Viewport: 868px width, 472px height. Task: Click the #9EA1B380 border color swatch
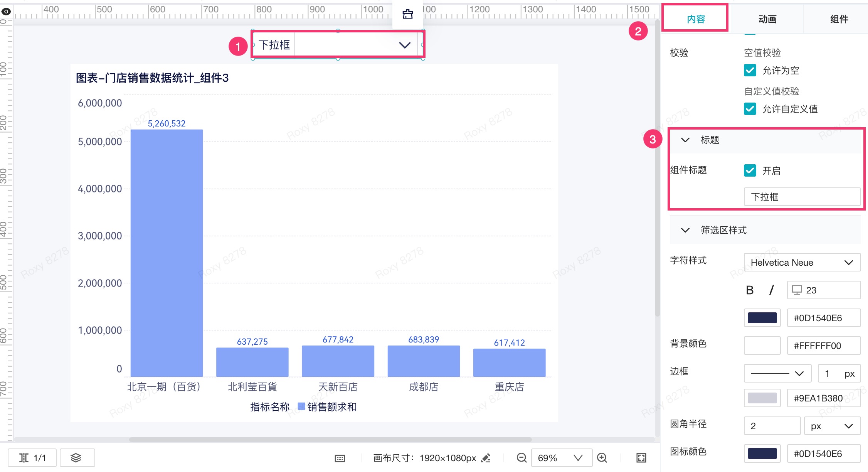coord(762,398)
